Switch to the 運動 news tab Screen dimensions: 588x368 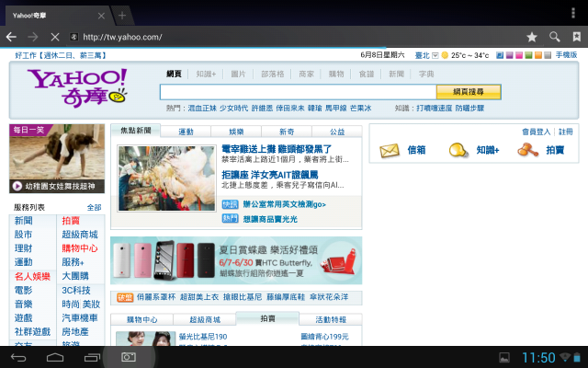pyautogui.click(x=186, y=132)
